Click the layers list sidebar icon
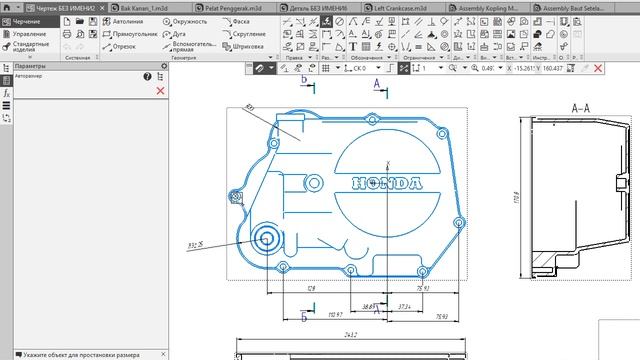The width and height of the screenshot is (640, 360). coord(6,106)
